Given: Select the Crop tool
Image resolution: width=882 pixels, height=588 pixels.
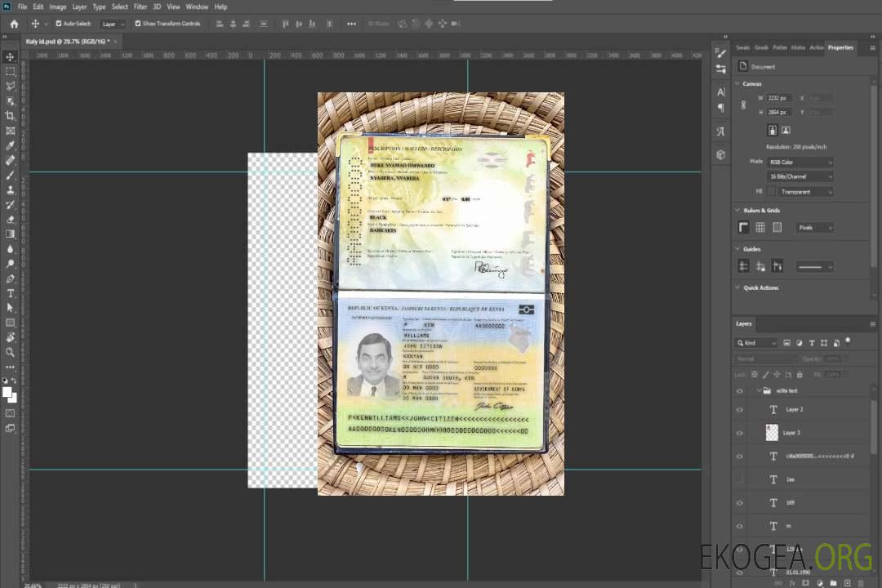Looking at the screenshot, I should pyautogui.click(x=10, y=116).
